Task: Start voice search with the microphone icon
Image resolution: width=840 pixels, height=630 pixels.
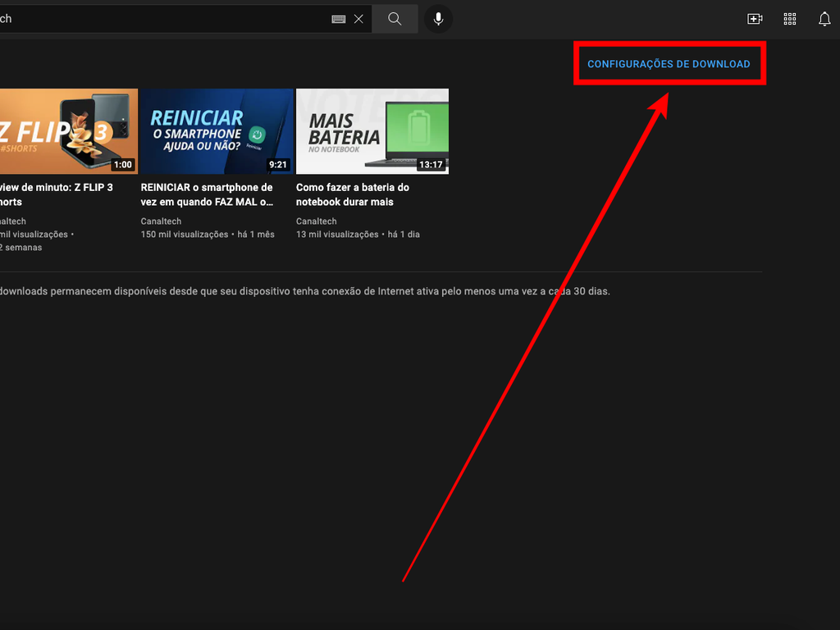Action: [x=438, y=20]
